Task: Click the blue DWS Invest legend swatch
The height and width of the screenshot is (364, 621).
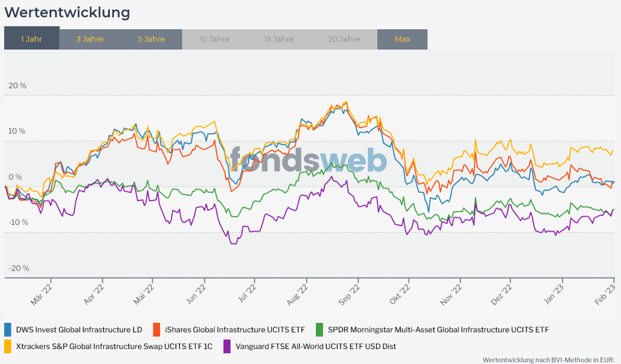Action: click(8, 329)
